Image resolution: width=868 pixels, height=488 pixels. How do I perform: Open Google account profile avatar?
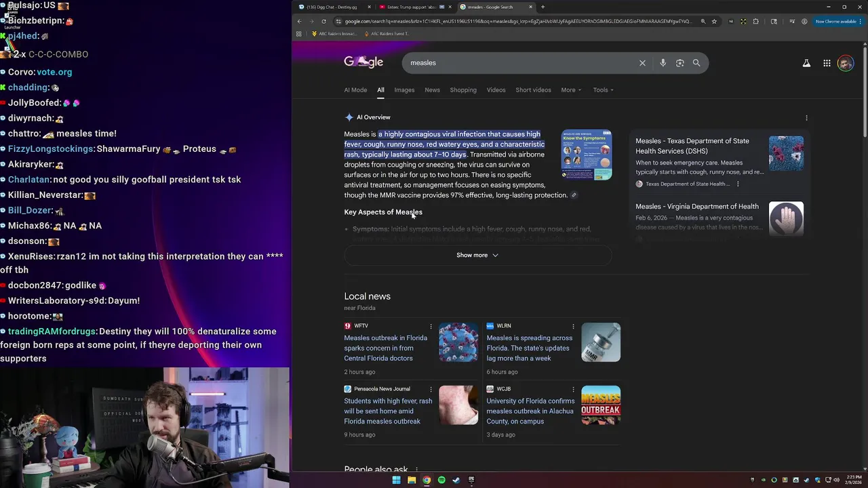[845, 63]
